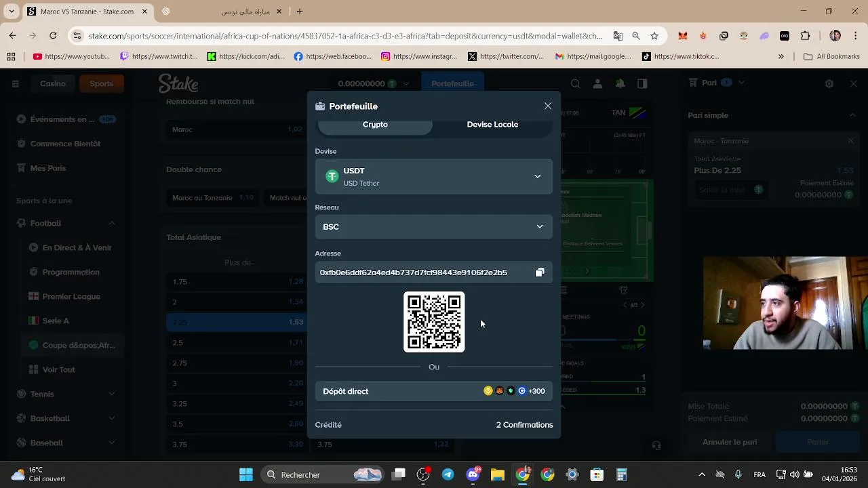Open the Twitch bookmark
Viewport: 868px width, 488px height.
tap(159, 57)
